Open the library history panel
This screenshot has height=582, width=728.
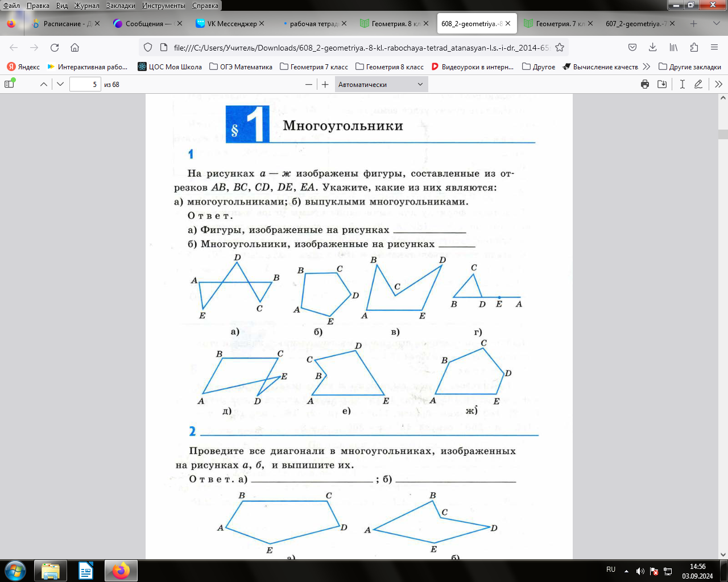[673, 48]
